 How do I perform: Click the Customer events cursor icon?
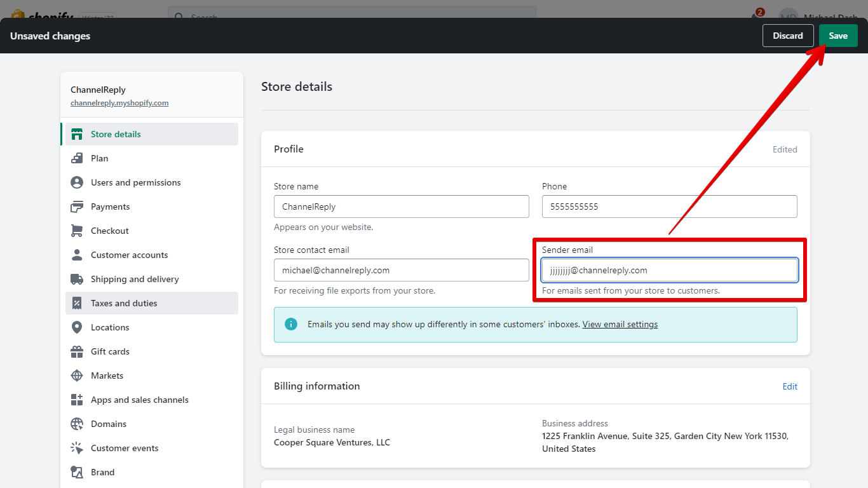[77, 448]
